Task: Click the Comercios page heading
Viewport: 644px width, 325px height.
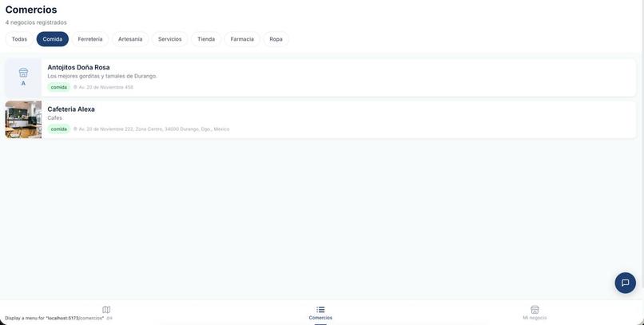Action: point(31,10)
